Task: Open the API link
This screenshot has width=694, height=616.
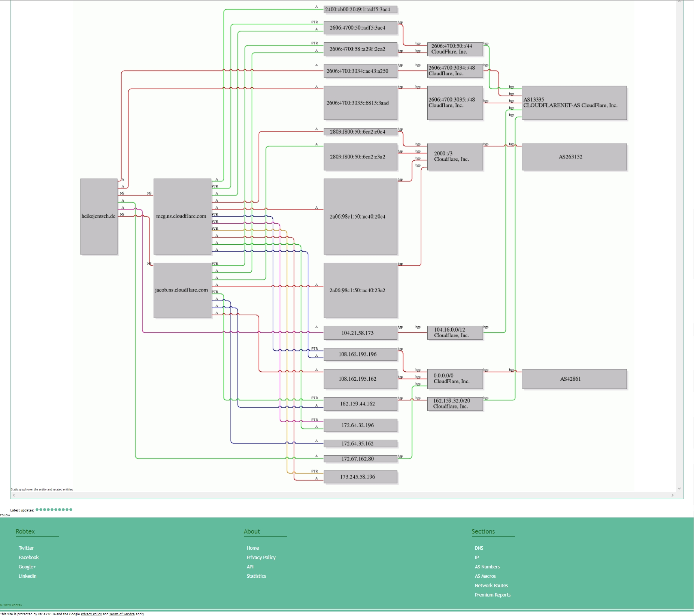Action: 250,567
